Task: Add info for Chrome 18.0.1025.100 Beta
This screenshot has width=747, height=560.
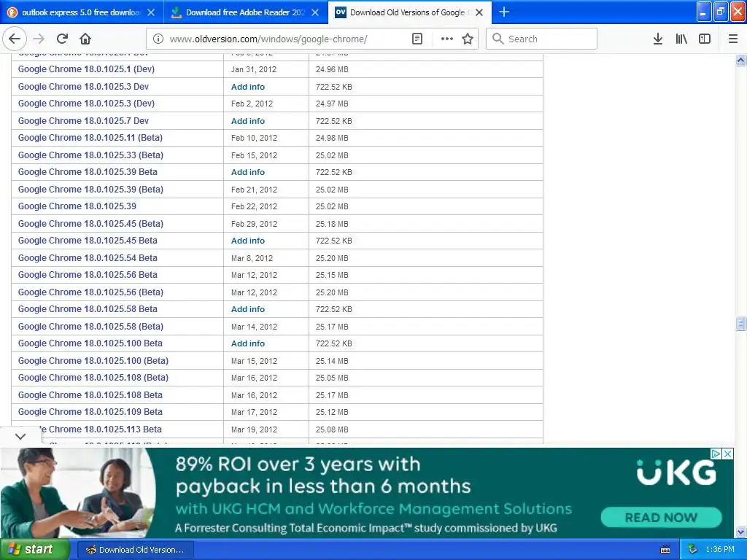Action: click(248, 343)
